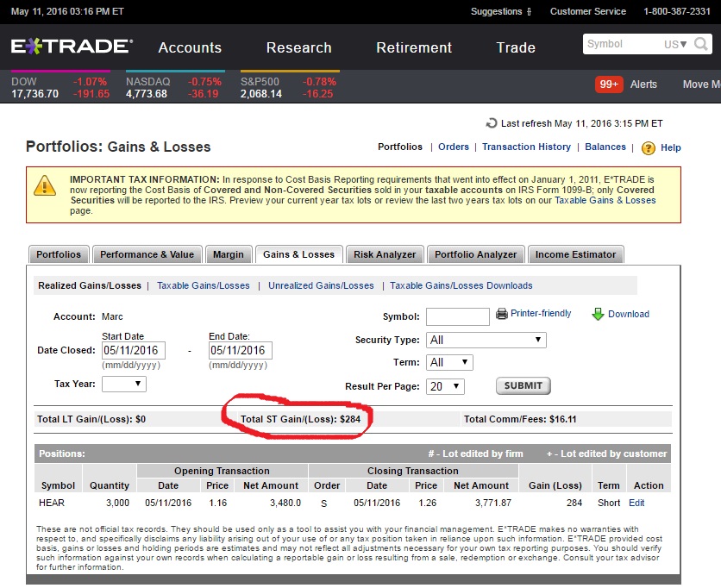The height and width of the screenshot is (588, 721).
Task: Click the Suggestions icon in top bar
Action: coord(529,11)
